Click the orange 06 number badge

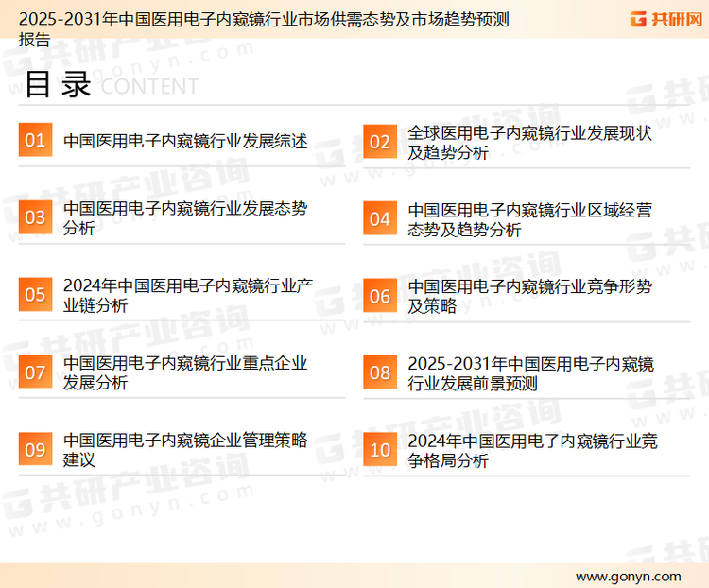pos(380,296)
